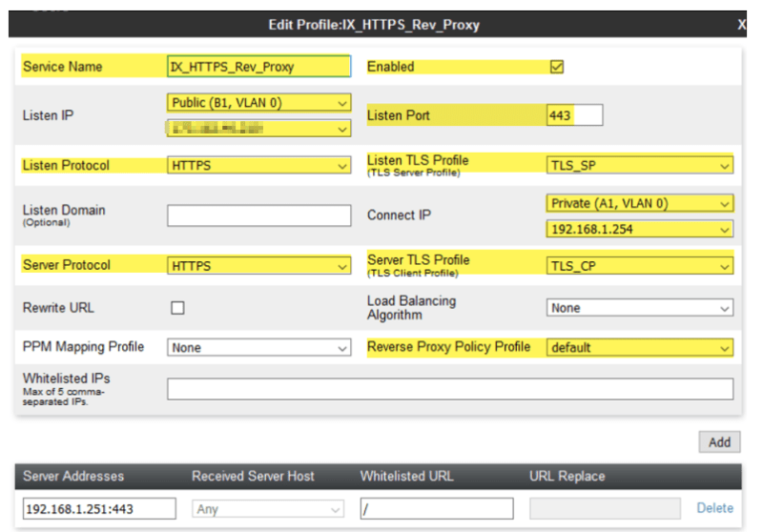This screenshot has width=763, height=532.
Task: Open Reverse Proxy Policy Profile dropdown
Action: [639, 348]
